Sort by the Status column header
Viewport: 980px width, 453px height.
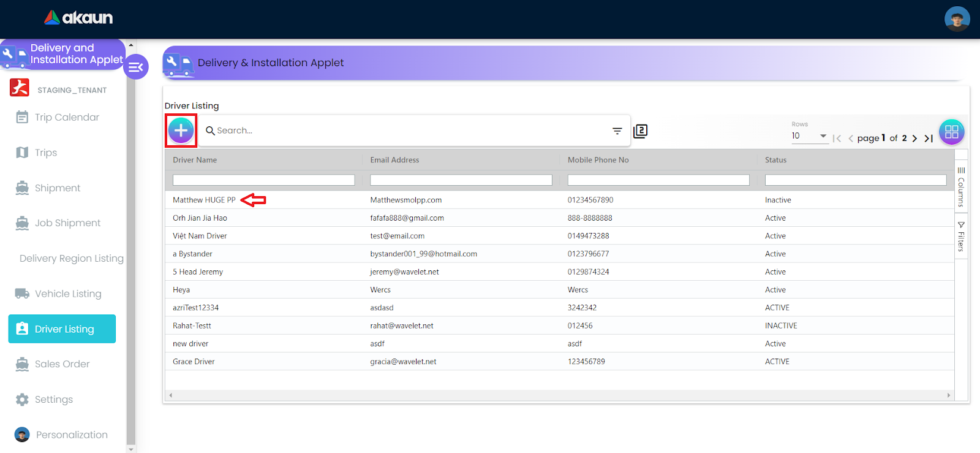775,160
